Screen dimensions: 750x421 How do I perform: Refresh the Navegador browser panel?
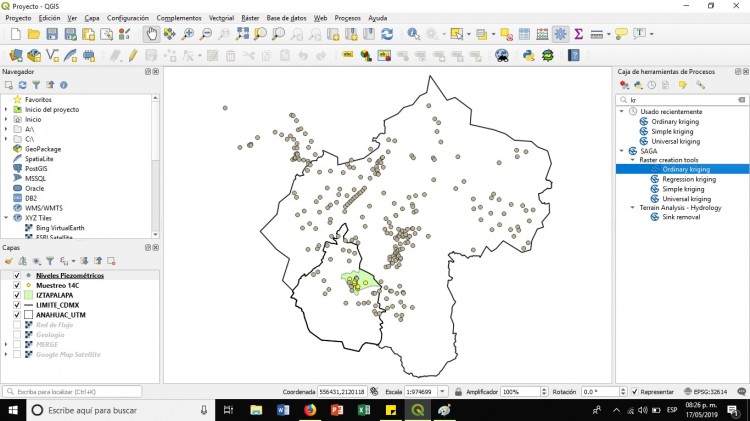22,85
